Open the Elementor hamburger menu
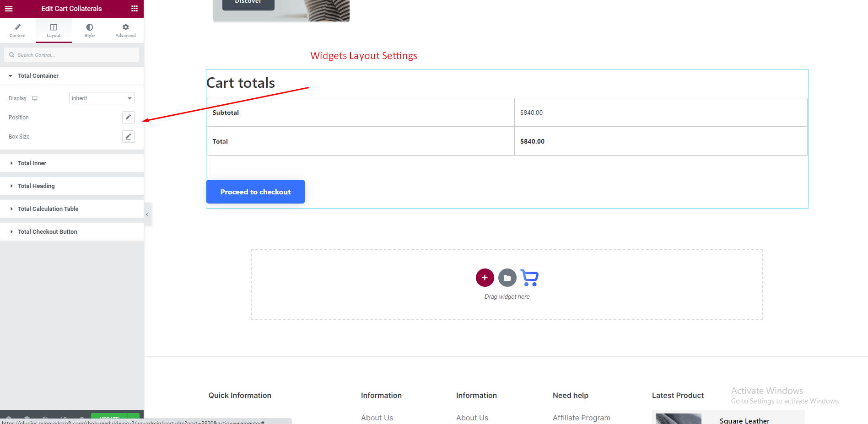 tap(9, 9)
